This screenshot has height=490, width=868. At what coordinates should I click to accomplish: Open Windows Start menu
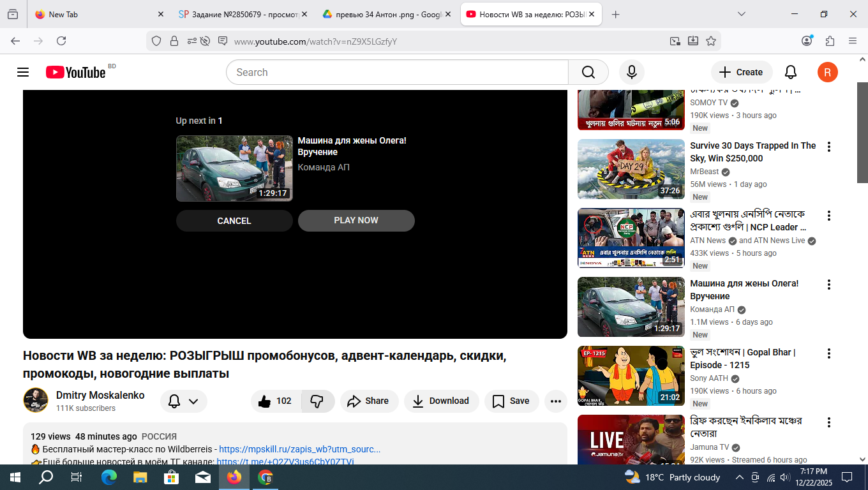click(15, 477)
